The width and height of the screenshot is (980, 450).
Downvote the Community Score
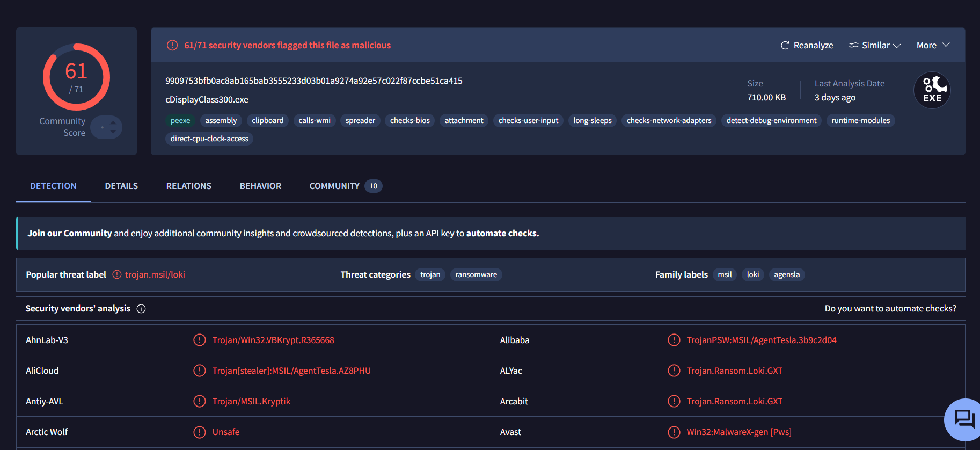click(113, 132)
